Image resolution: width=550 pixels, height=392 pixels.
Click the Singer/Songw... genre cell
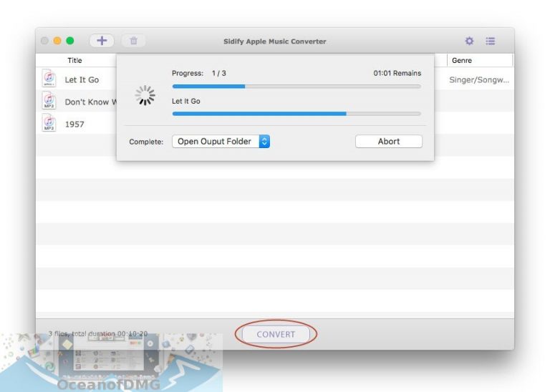pos(479,80)
